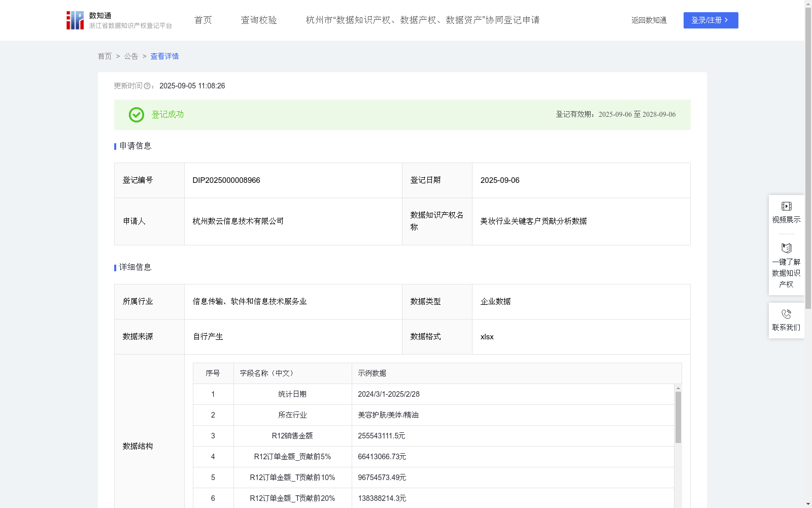Click the page scrollbar up arrow
The height and width of the screenshot is (508, 812).
point(808,4)
